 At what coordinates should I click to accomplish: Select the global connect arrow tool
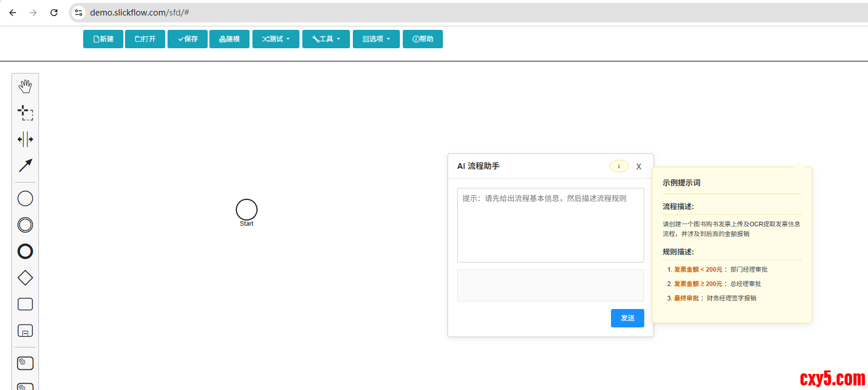click(x=25, y=165)
